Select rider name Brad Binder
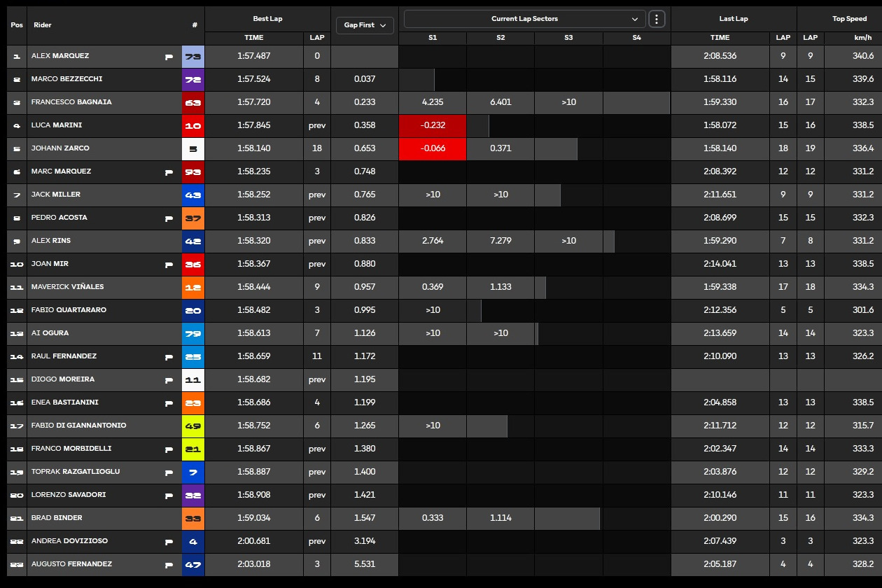882x588 pixels. (x=57, y=518)
